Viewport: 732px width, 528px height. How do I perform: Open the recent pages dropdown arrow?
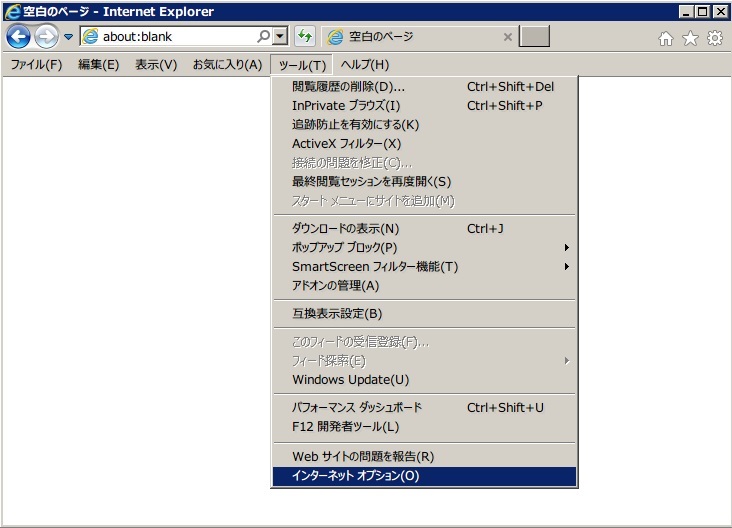68,36
